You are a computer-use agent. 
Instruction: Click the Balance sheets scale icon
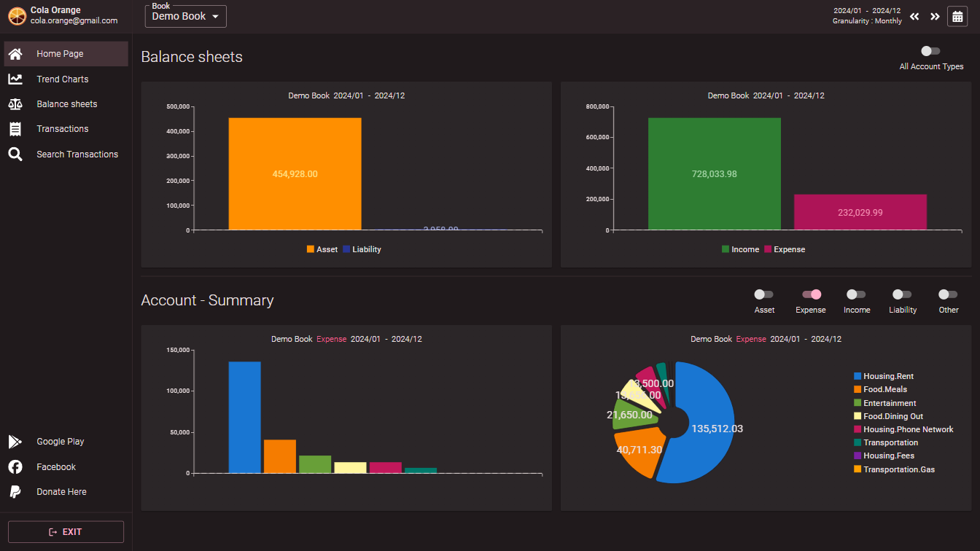[x=15, y=104]
